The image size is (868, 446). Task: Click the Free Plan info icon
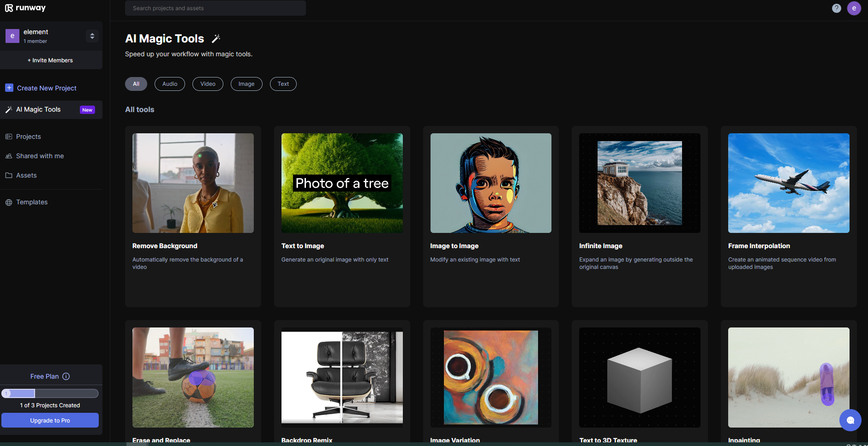click(66, 376)
